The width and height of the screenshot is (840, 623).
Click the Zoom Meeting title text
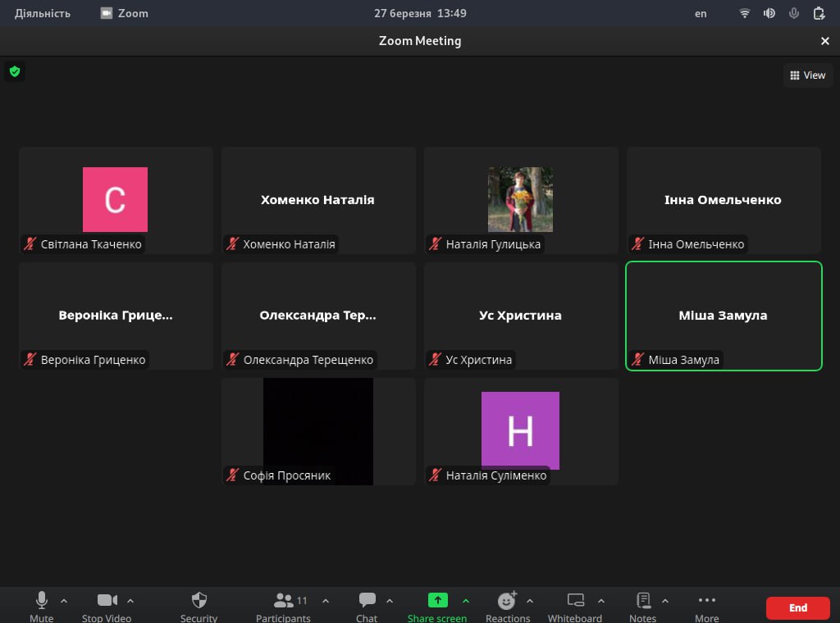420,41
